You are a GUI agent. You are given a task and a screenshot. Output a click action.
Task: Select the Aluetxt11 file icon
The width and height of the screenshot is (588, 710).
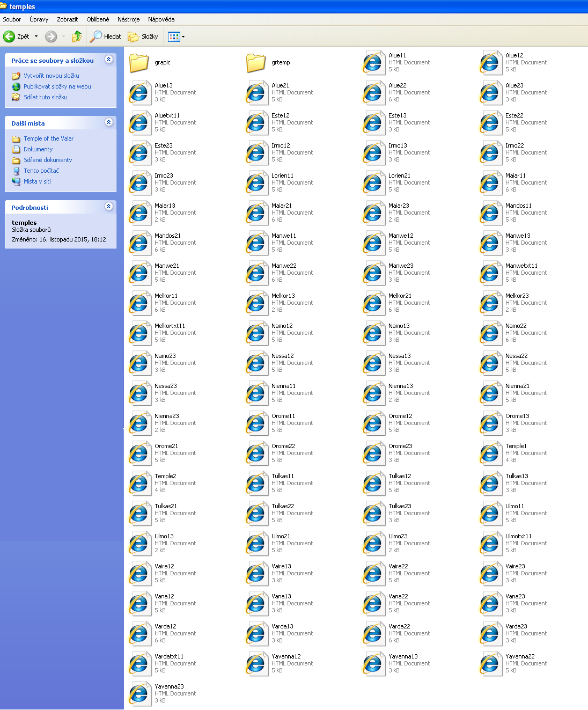(140, 122)
